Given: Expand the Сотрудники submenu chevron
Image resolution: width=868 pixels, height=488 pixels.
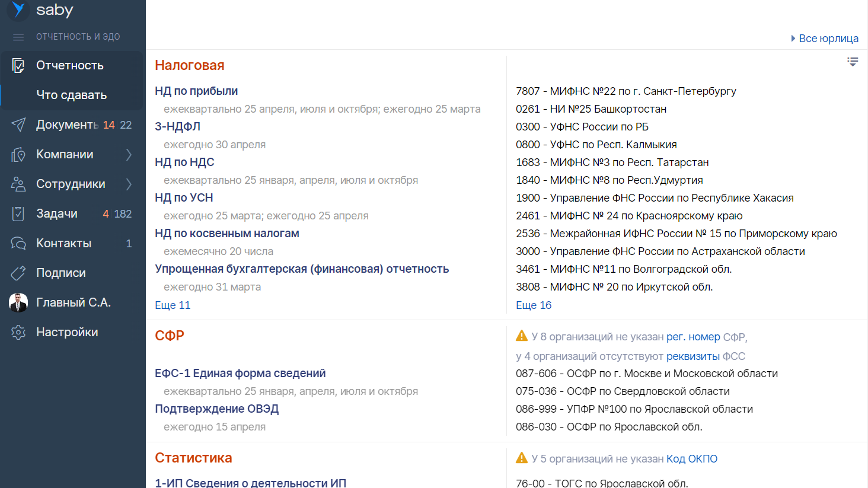Looking at the screenshot, I should point(129,184).
